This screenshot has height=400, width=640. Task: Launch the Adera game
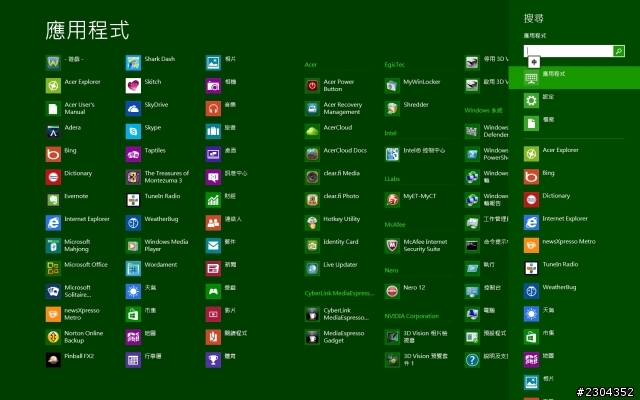coord(64,131)
